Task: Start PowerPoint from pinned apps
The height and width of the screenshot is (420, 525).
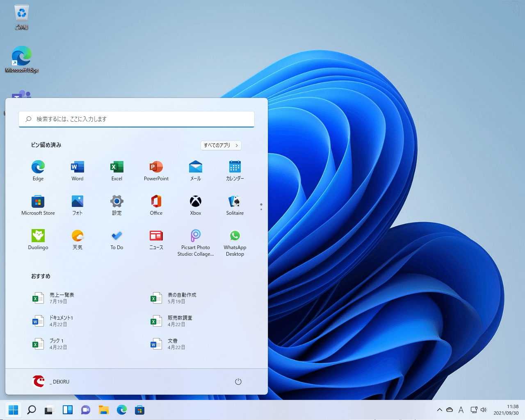Action: (x=156, y=170)
